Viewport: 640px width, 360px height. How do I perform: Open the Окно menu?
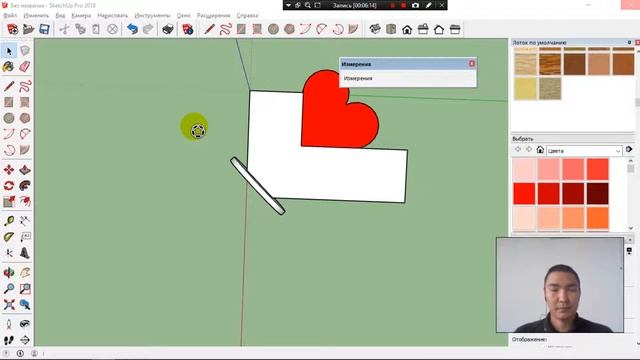click(184, 16)
